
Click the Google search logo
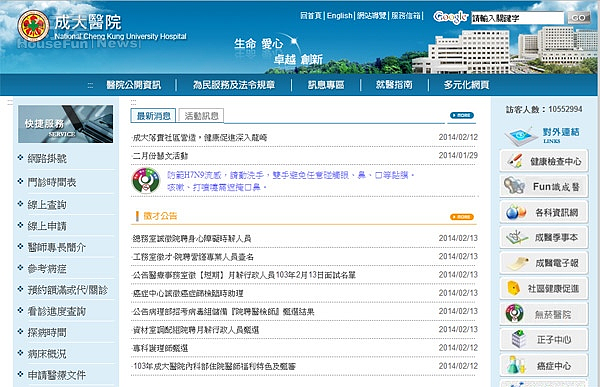click(450, 17)
